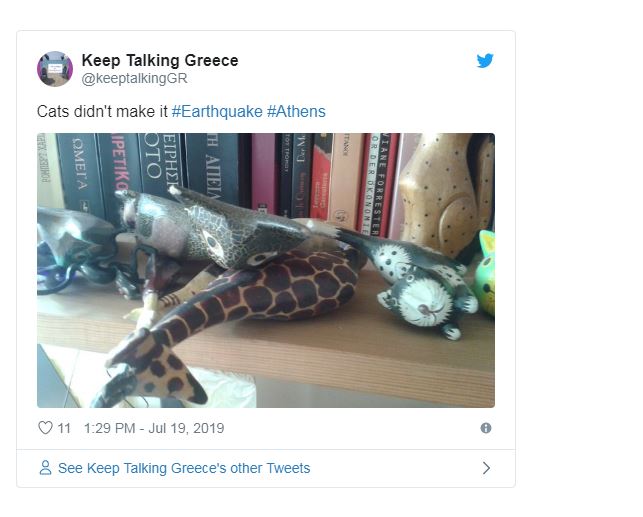Click the Keep Talking Greece profile avatar

[x=55, y=69]
